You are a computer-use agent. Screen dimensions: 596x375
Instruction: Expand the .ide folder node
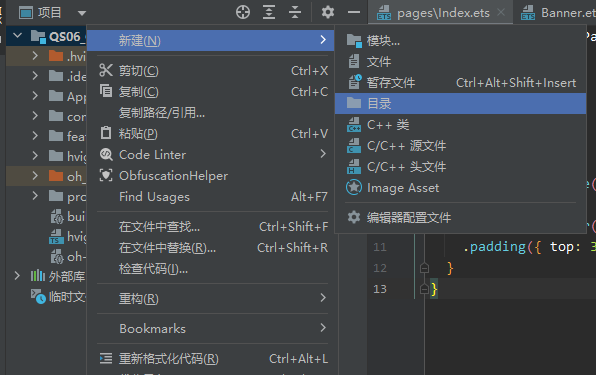point(35,76)
